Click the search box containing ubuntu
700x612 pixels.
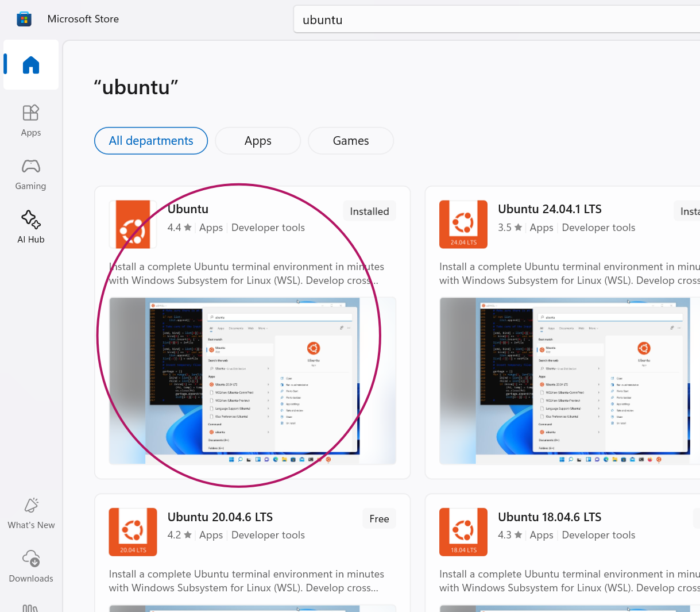point(497,20)
